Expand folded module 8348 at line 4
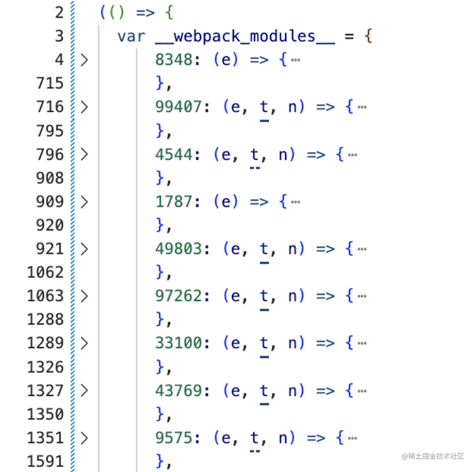This screenshot has height=472, width=476. tap(84, 60)
